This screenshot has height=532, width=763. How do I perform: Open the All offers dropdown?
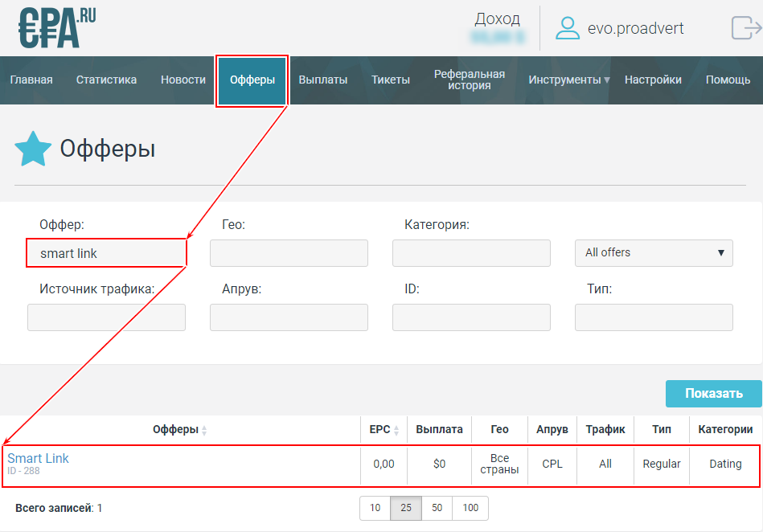coord(654,253)
